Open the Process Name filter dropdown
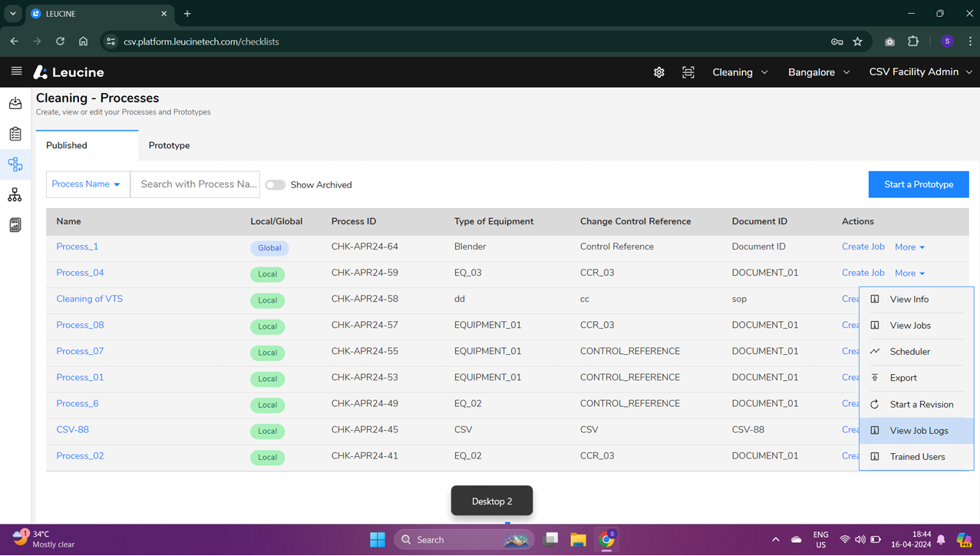The image size is (980, 556). pyautogui.click(x=87, y=184)
